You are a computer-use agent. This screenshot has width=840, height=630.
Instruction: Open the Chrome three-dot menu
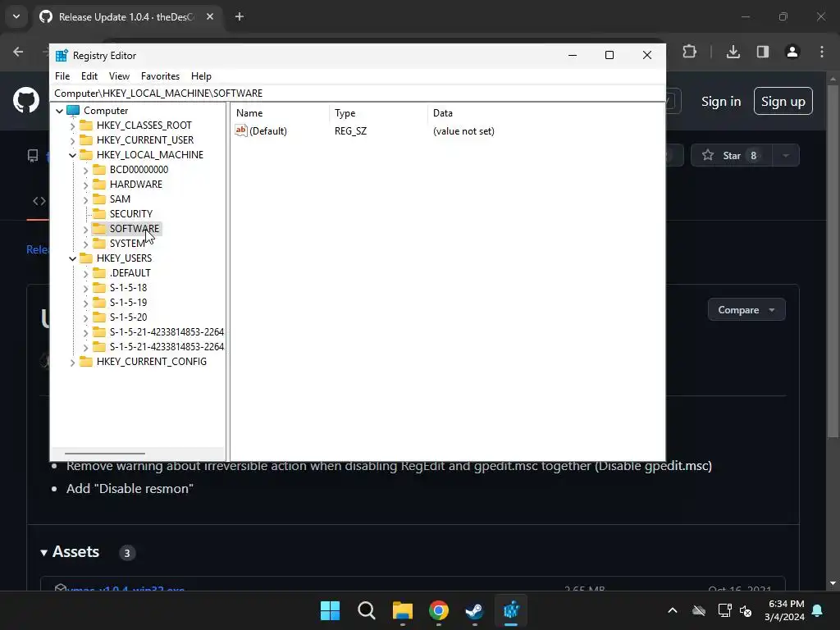pos(821,52)
